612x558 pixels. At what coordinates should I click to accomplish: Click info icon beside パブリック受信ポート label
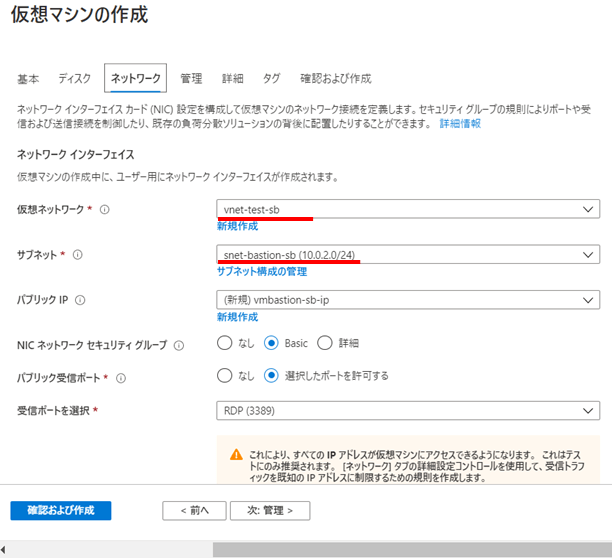120,377
